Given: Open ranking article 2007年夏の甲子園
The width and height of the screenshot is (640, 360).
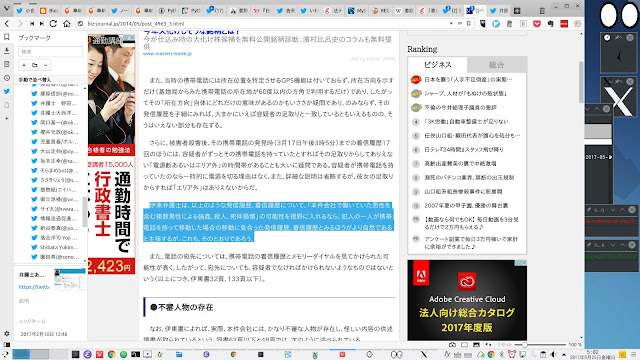Looking at the screenshot, I should click(x=466, y=206).
